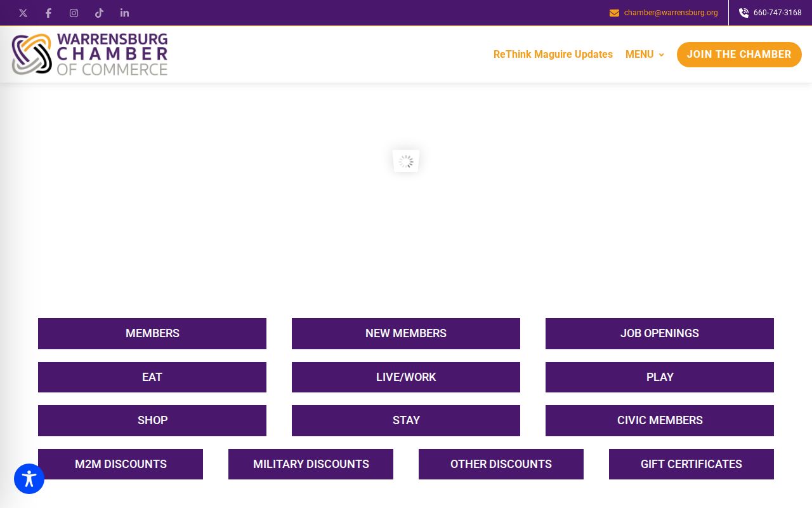Open the TikTok profile icon
The image size is (812, 508).
point(99,13)
